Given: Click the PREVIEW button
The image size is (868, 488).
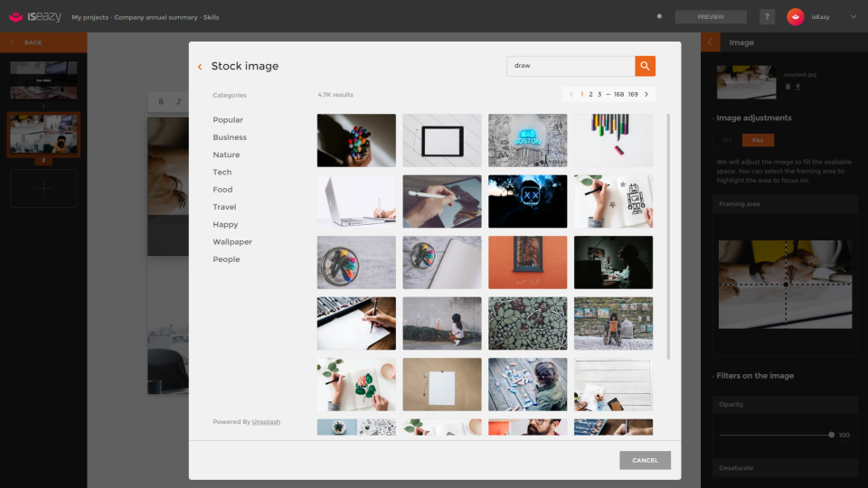Looking at the screenshot, I should pyautogui.click(x=711, y=16).
